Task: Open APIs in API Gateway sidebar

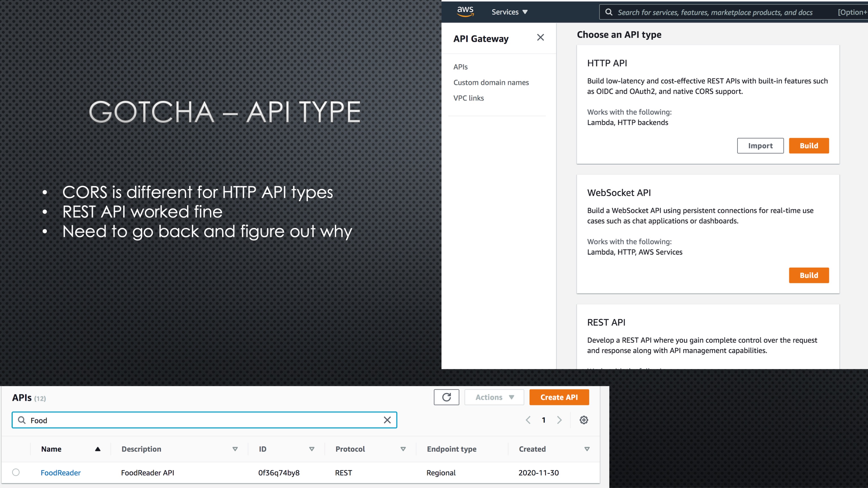Action: [x=460, y=67]
